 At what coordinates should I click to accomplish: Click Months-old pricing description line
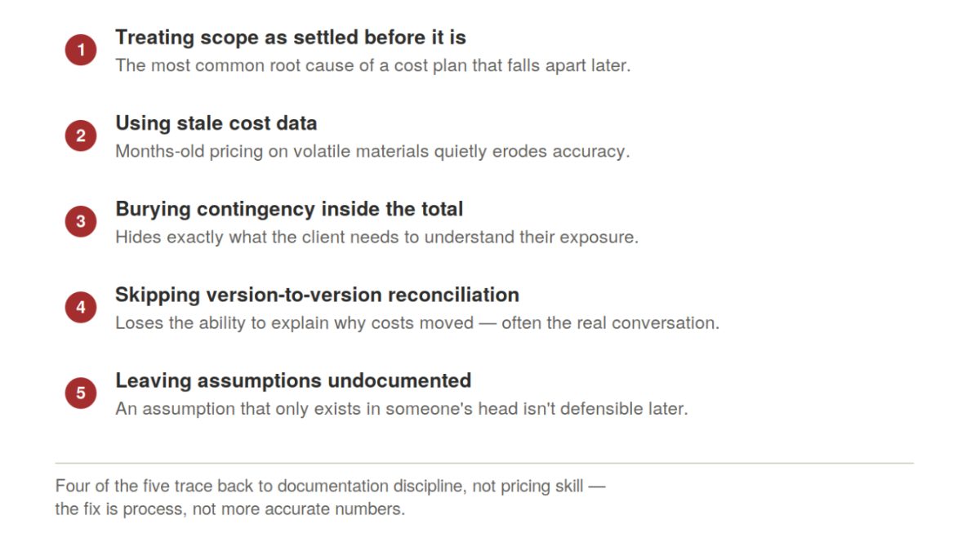[372, 152]
